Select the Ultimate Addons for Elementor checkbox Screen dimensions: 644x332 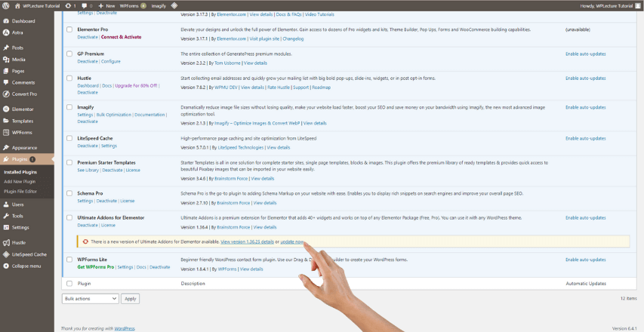coord(69,217)
